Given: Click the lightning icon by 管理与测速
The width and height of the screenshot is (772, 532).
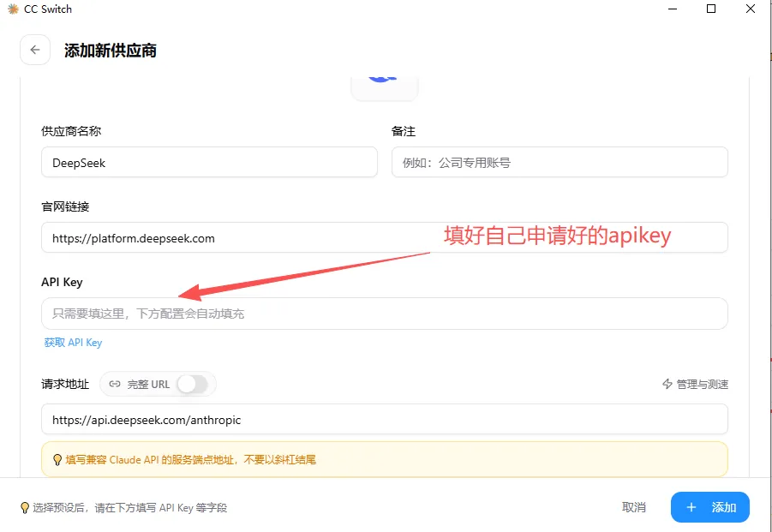Looking at the screenshot, I should [667, 385].
